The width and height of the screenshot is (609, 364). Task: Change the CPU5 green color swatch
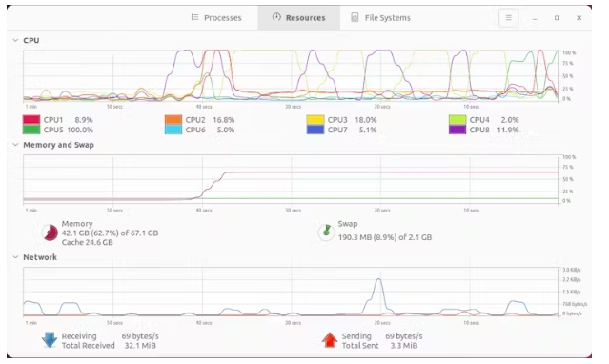point(31,130)
